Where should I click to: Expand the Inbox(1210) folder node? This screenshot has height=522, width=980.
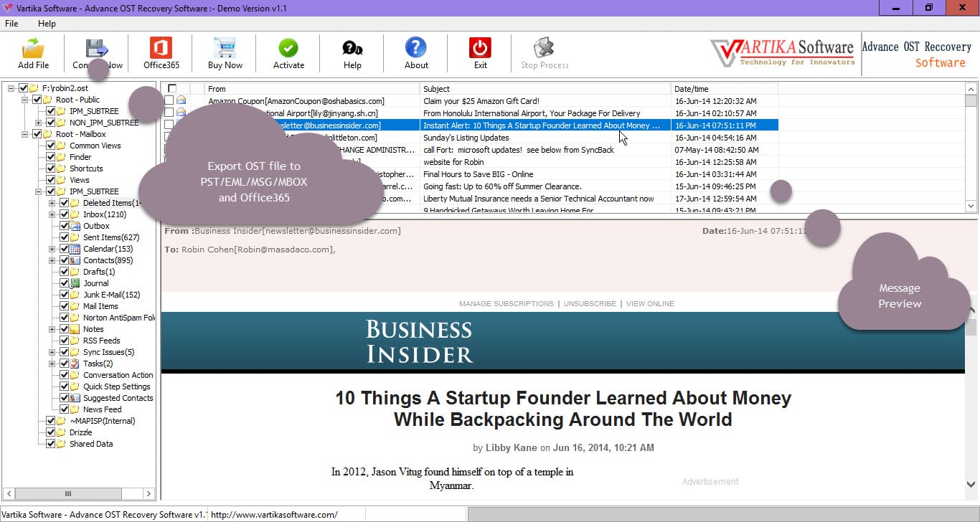pos(52,214)
